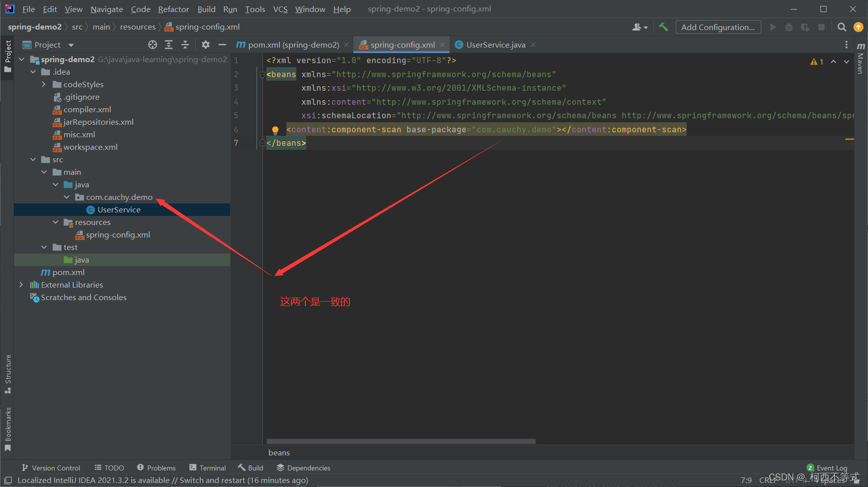Expand External Libraries node

tap(21, 285)
